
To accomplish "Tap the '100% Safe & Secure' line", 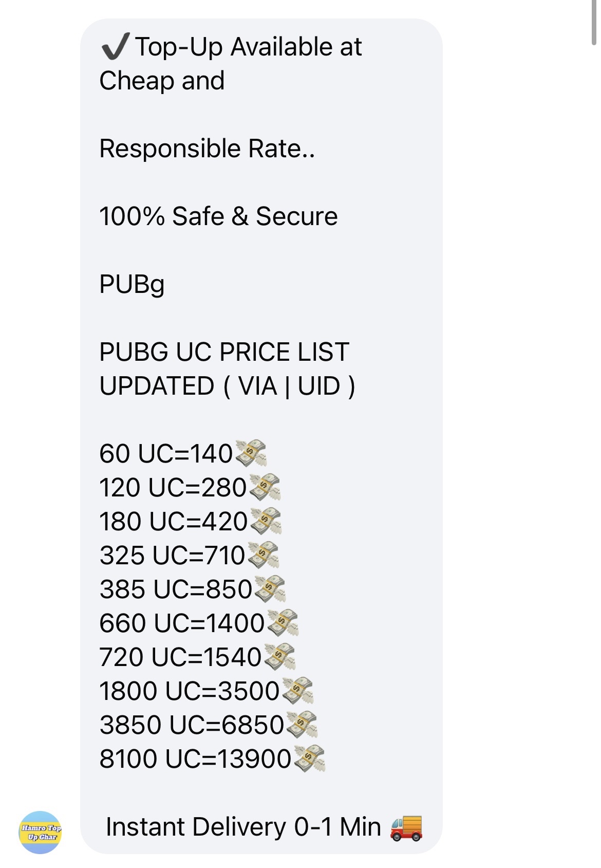I will click(219, 216).
